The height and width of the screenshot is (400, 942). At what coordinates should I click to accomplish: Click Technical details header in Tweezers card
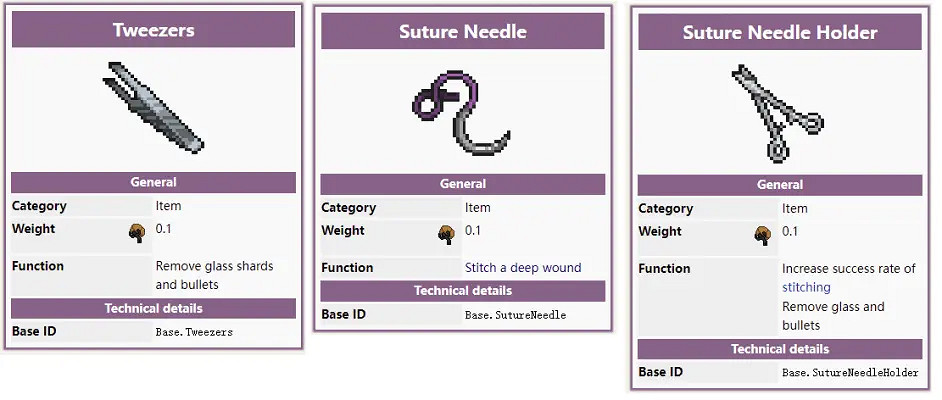[x=153, y=308]
